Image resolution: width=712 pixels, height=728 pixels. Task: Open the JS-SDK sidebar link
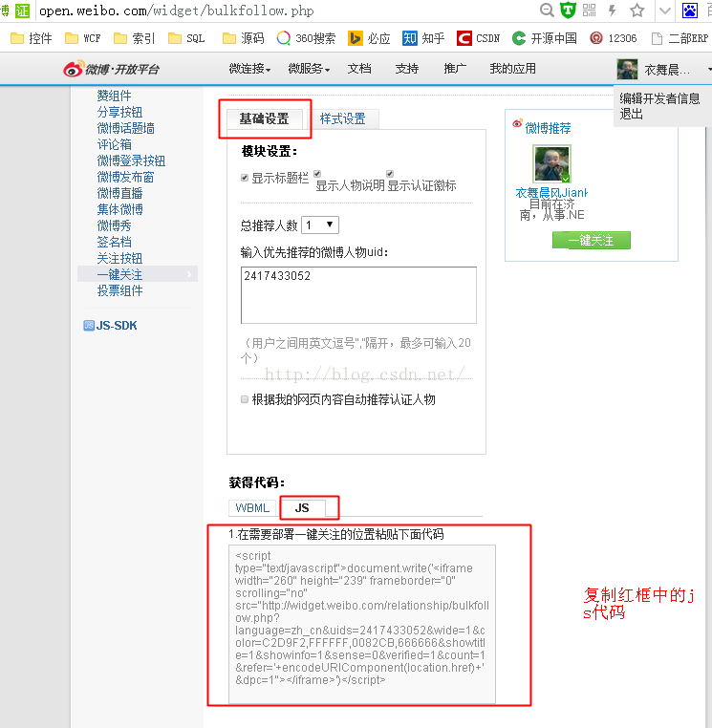(110, 326)
